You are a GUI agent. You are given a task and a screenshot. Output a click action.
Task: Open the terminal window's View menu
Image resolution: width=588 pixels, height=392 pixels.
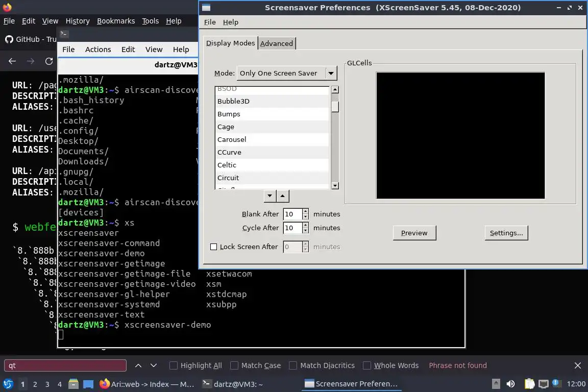tap(154, 50)
